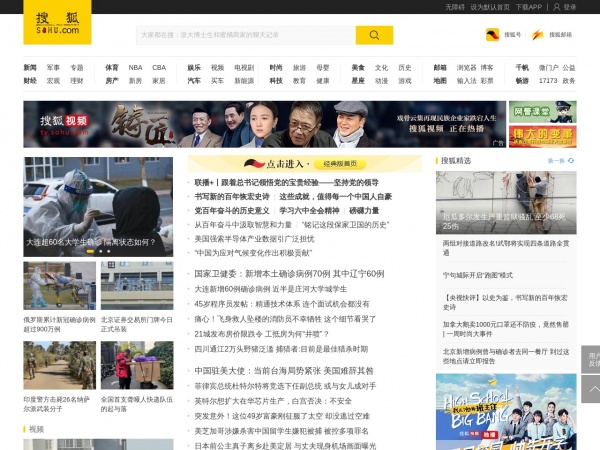Open 45岁程序员发帖 article
Viewport: 600px width, 450px height.
pos(282,304)
